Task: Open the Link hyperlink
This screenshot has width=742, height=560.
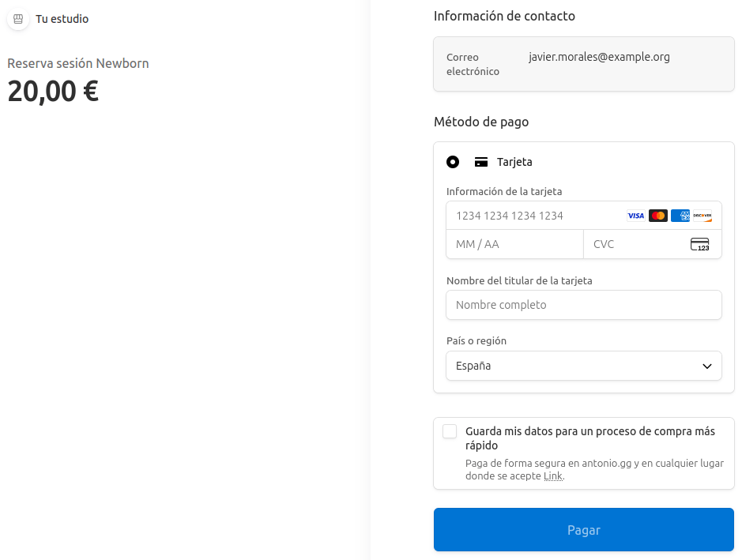Action: point(552,476)
